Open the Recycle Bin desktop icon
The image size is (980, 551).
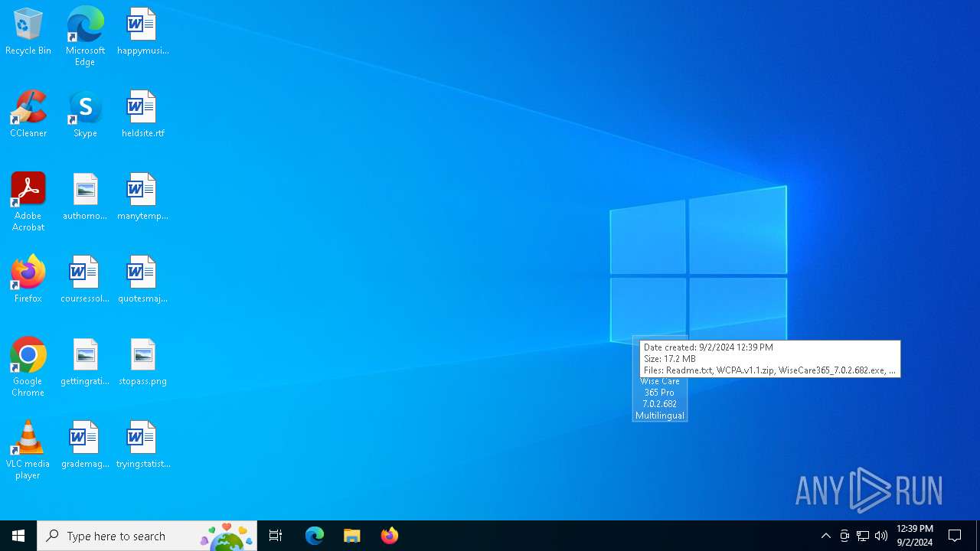pos(28,32)
